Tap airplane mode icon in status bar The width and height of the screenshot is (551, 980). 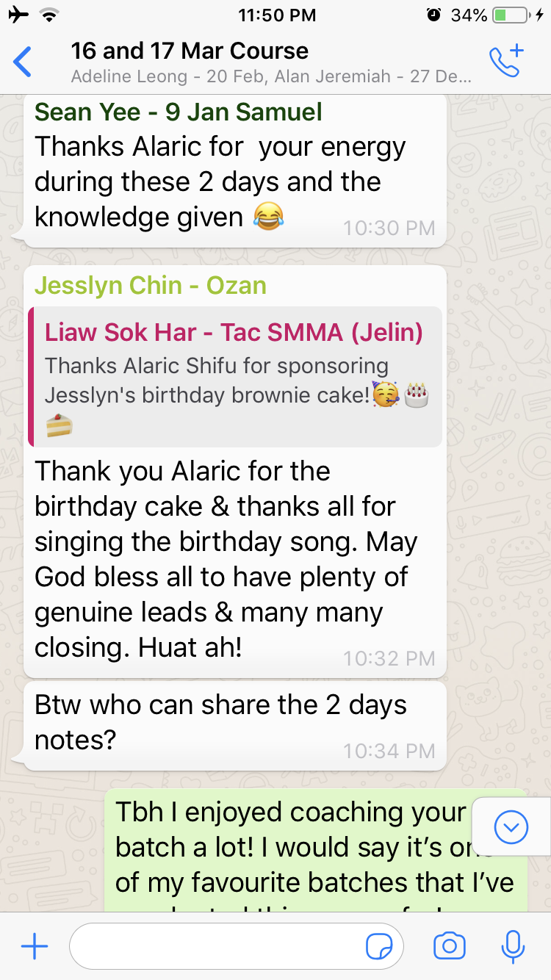(x=18, y=15)
